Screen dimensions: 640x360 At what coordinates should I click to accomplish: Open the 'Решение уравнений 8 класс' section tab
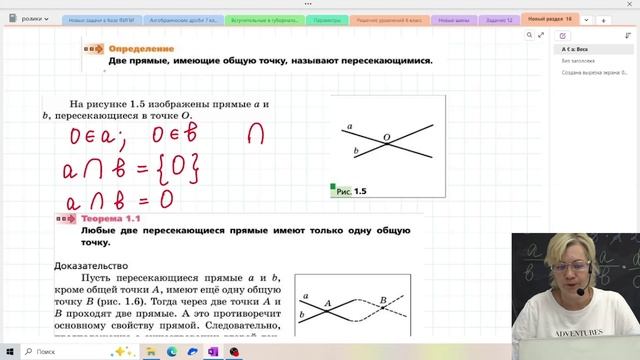click(389, 20)
